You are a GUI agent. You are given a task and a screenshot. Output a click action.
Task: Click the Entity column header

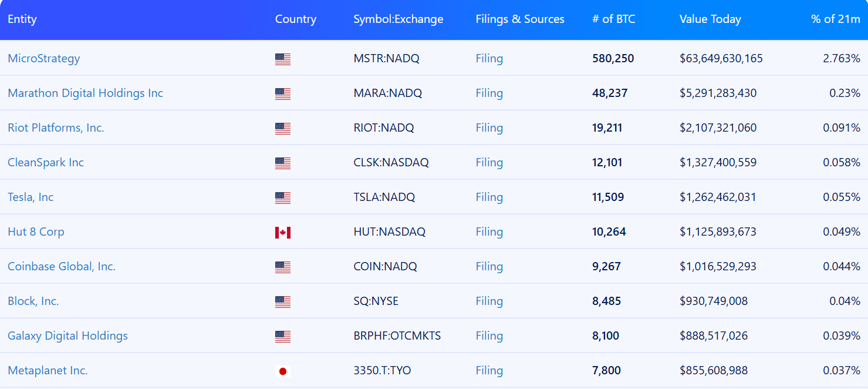[x=22, y=19]
